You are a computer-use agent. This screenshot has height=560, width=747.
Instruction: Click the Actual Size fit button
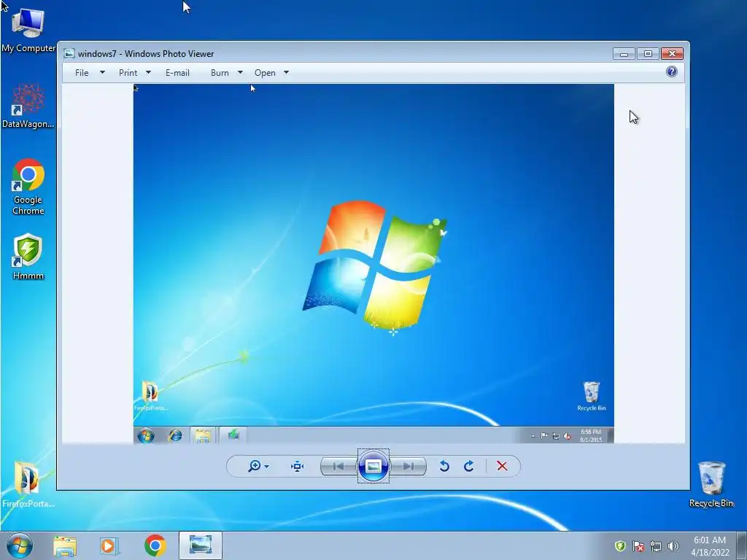(x=298, y=466)
